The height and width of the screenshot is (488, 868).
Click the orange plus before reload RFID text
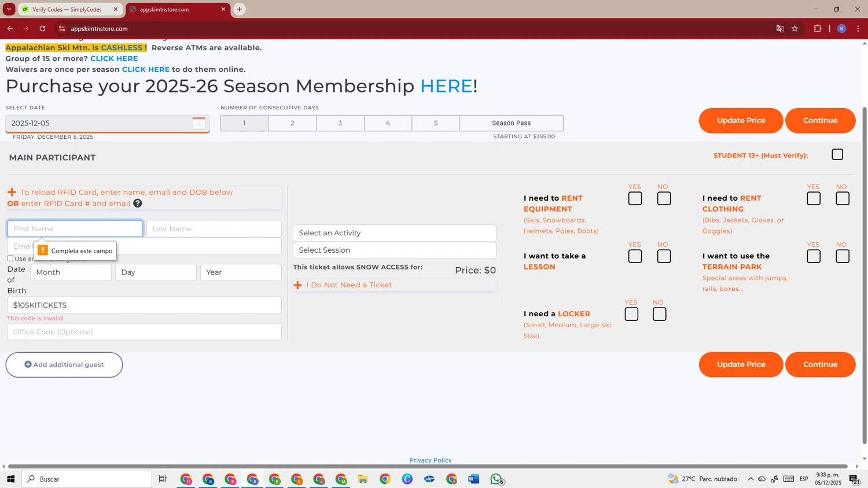[x=12, y=192]
